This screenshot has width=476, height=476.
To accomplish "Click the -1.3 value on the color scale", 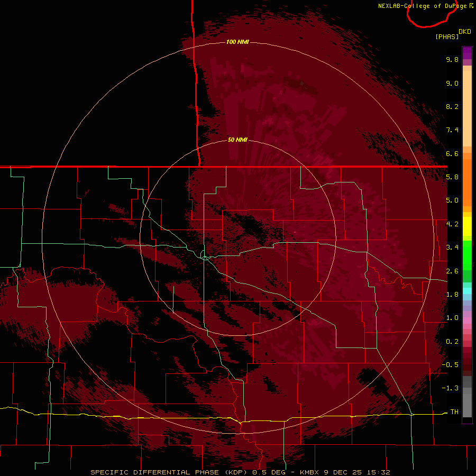I will [x=450, y=388].
